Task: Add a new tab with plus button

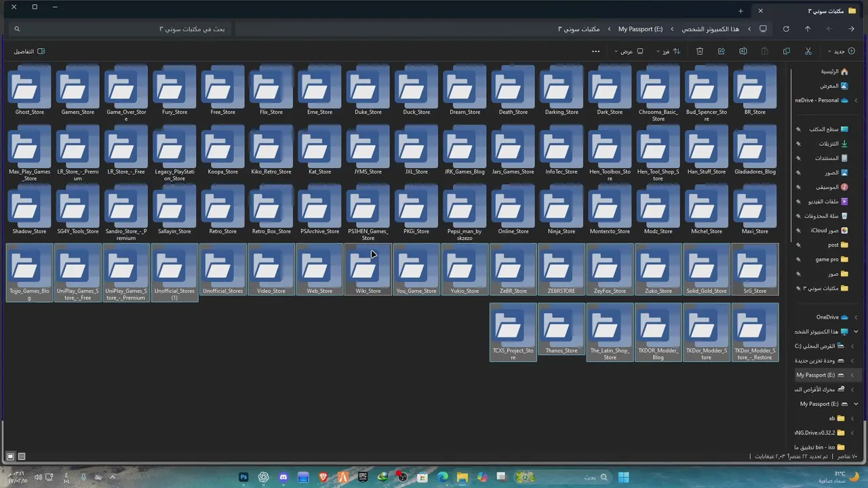Action: 741,11
